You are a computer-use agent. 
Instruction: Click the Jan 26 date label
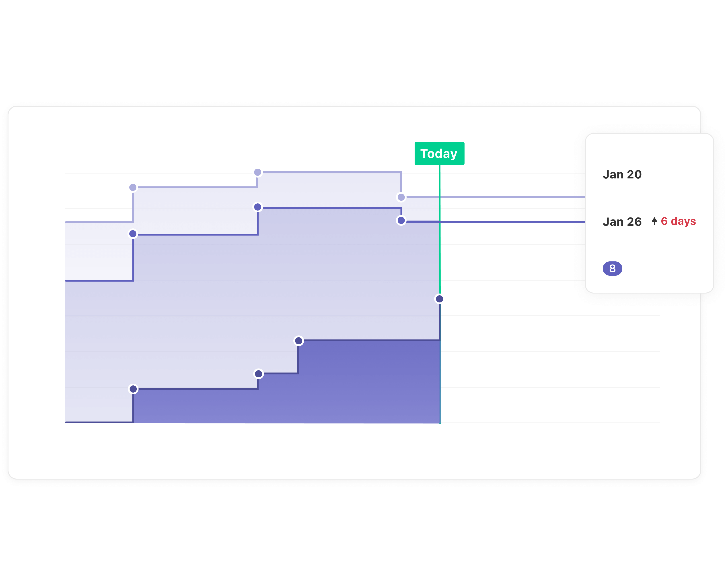pyautogui.click(x=622, y=222)
